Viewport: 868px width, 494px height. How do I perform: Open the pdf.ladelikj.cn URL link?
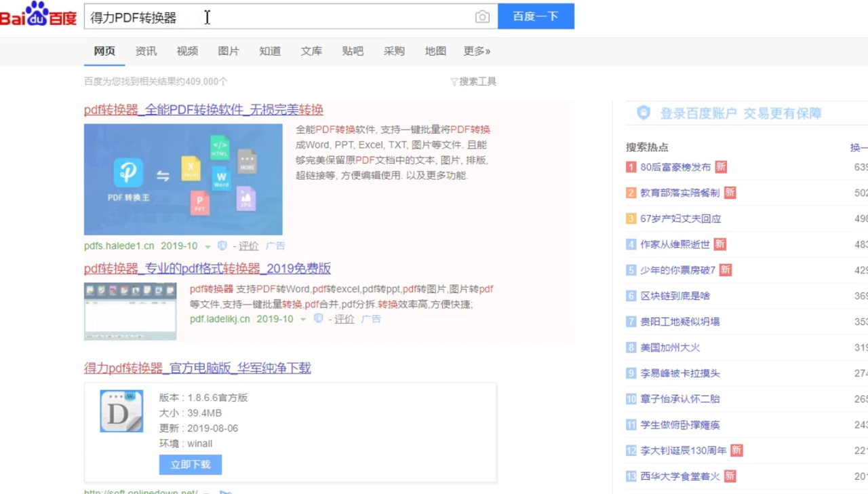click(x=220, y=319)
